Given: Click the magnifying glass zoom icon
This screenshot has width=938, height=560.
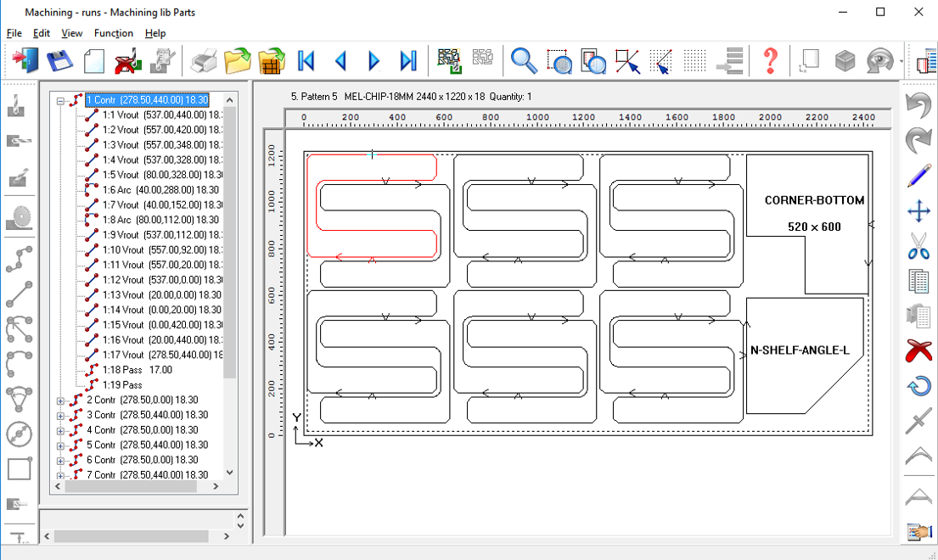Looking at the screenshot, I should (x=524, y=60).
